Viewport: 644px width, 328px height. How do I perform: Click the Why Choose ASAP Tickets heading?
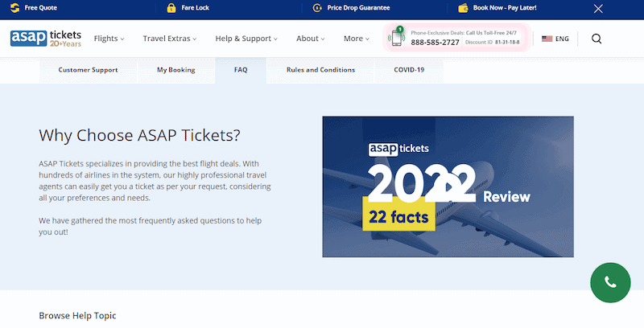pyautogui.click(x=139, y=135)
